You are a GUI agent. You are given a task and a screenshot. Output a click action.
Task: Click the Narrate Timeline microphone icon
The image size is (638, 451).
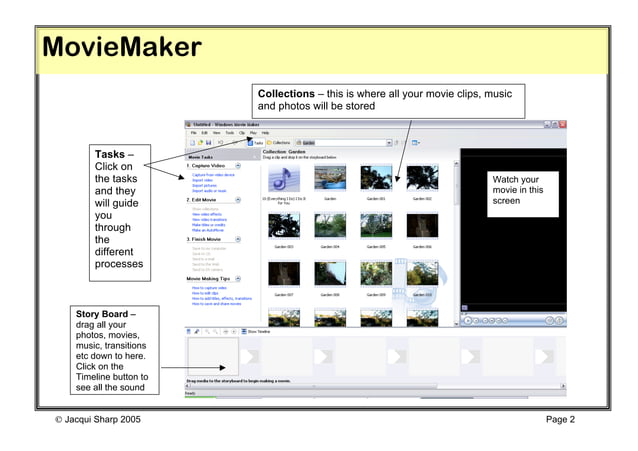click(197, 332)
